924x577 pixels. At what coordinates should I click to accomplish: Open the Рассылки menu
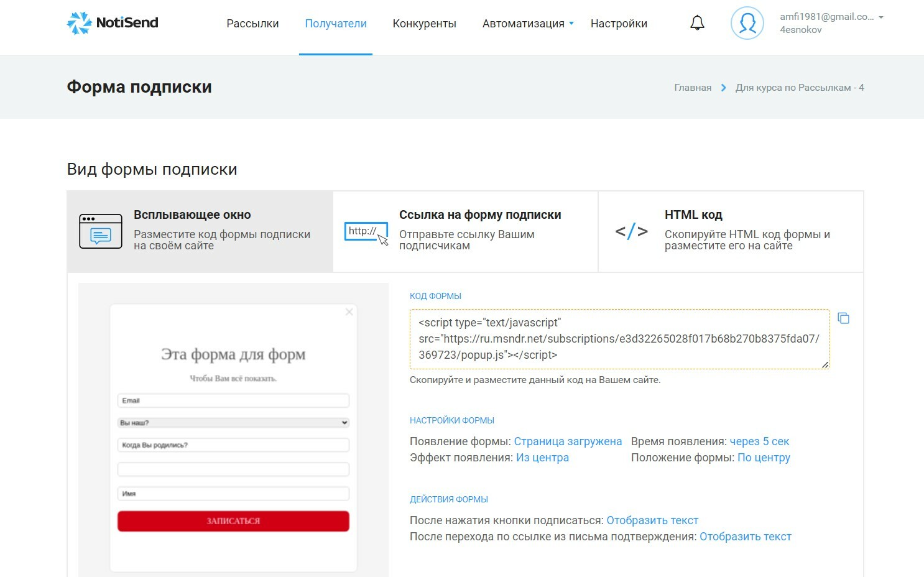tap(252, 24)
